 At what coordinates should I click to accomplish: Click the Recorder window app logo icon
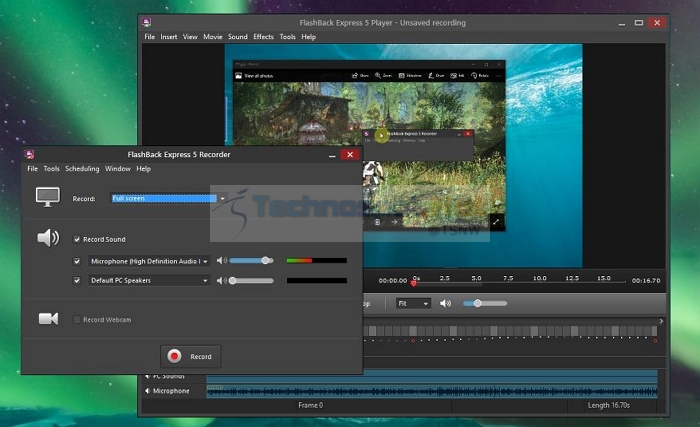pos(29,155)
